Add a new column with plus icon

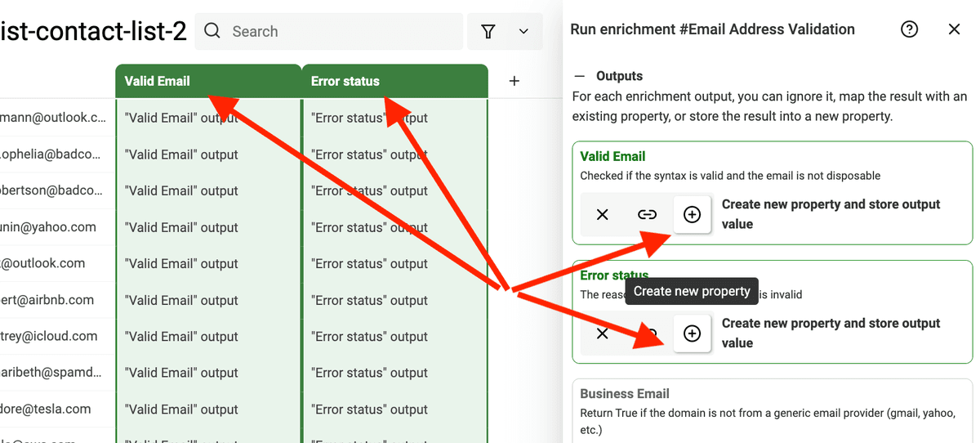click(514, 81)
